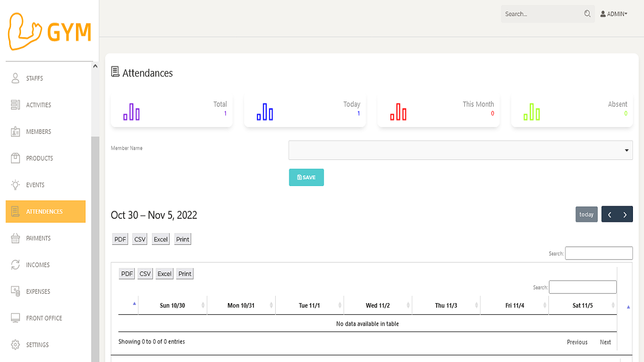The width and height of the screenshot is (644, 362).
Task: Sort the Sun 10/30 column
Action: coord(173,305)
